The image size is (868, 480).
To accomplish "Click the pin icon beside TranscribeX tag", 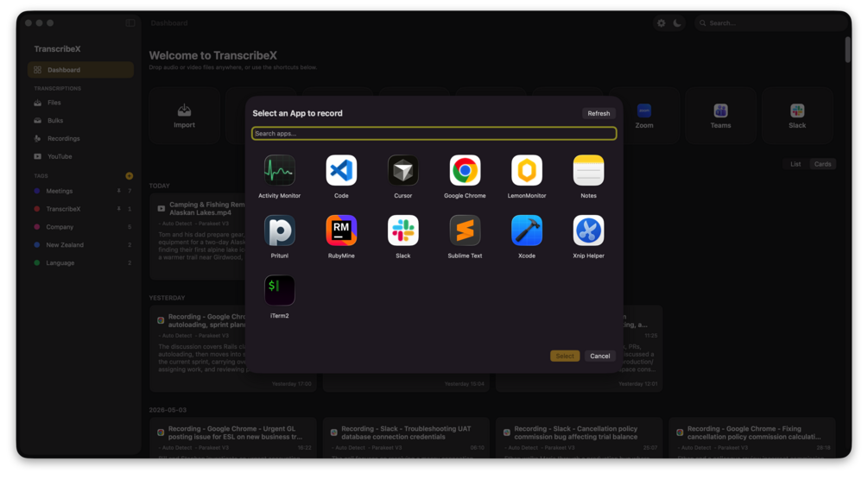I will pos(119,209).
